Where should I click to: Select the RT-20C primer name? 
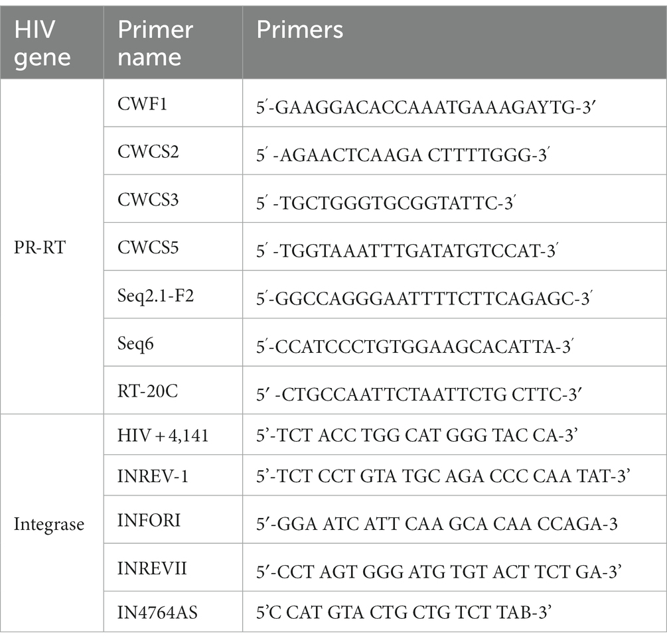(x=147, y=391)
